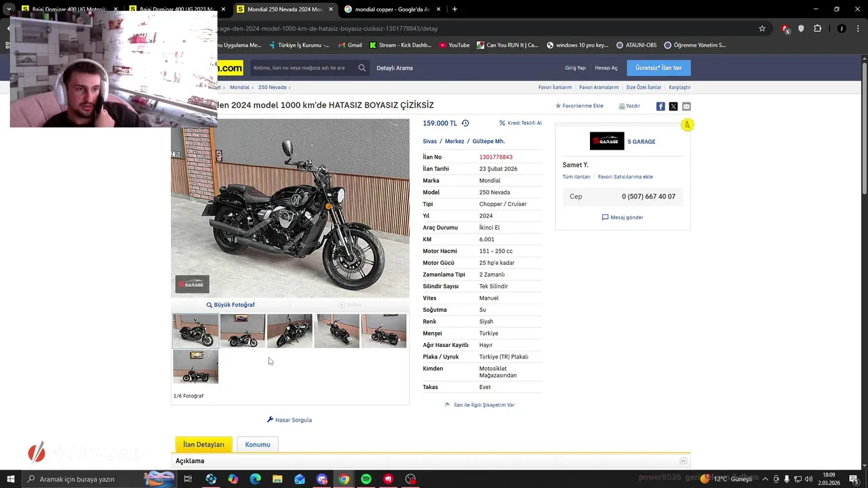Report via İlan ile İlgili Şikayetim Var
Screen dimensions: 868x488
479,405
